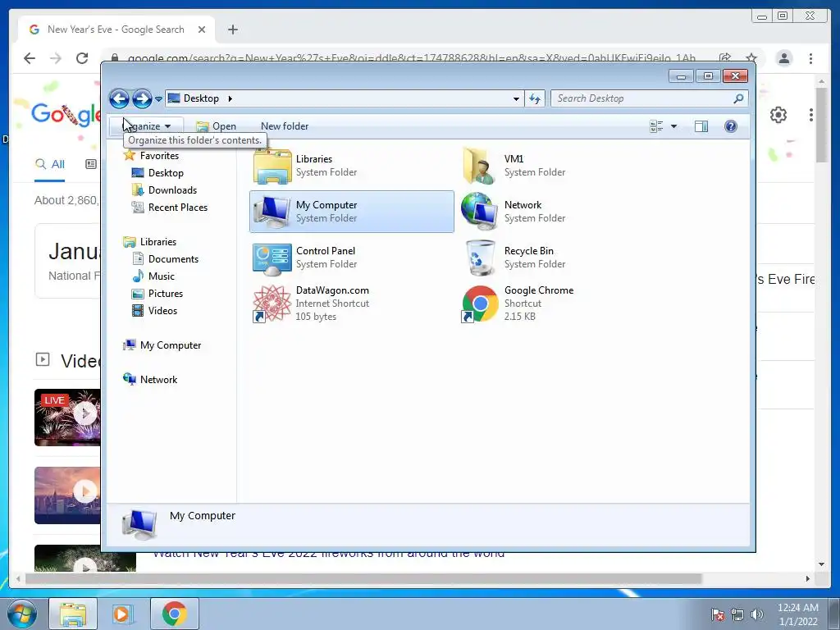Screen dimensions: 840x630
Task: Click the network tray icon
Action: pos(737,614)
